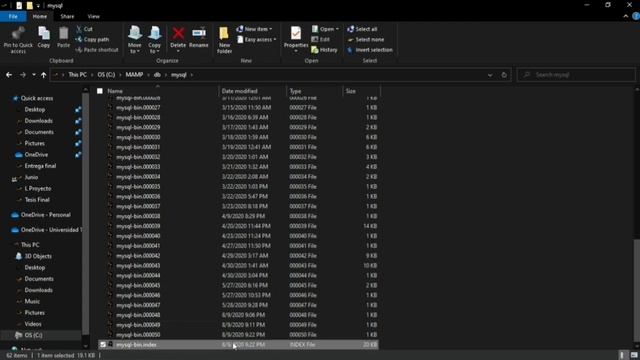Click New folder icon in title bar toolbar
This screenshot has width=640, height=360.
pyautogui.click(x=29, y=5)
